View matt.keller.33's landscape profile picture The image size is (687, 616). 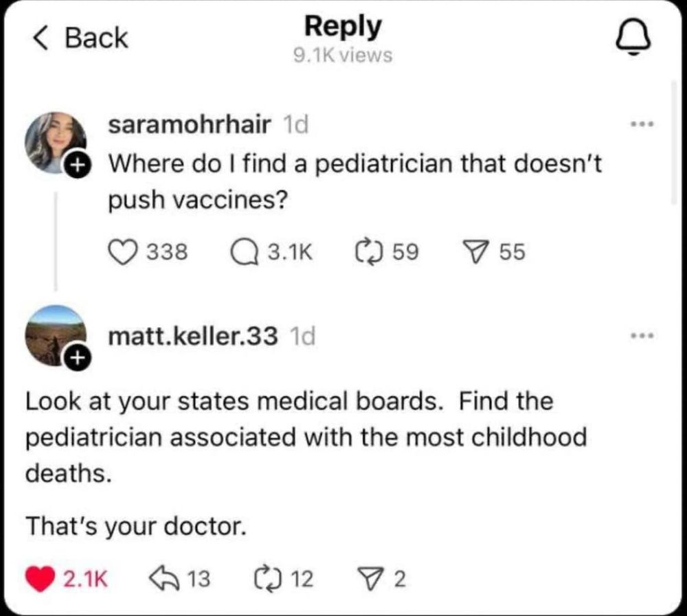click(x=55, y=335)
